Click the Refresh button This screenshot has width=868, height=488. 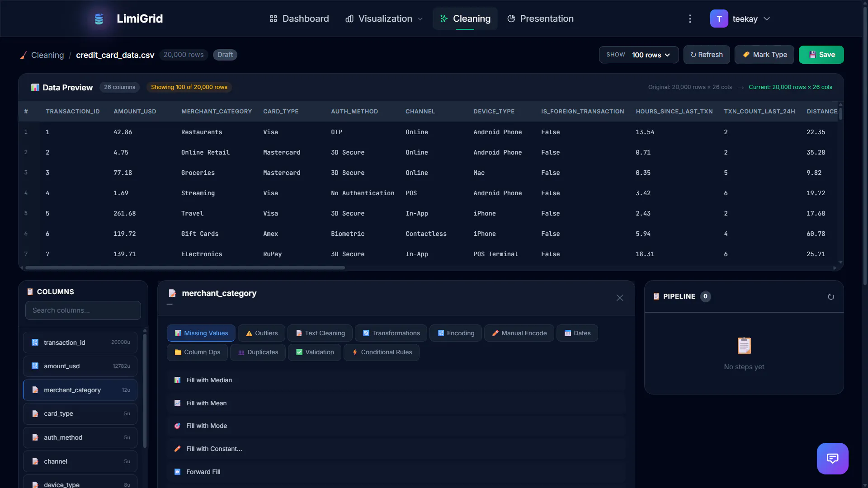pyautogui.click(x=706, y=55)
